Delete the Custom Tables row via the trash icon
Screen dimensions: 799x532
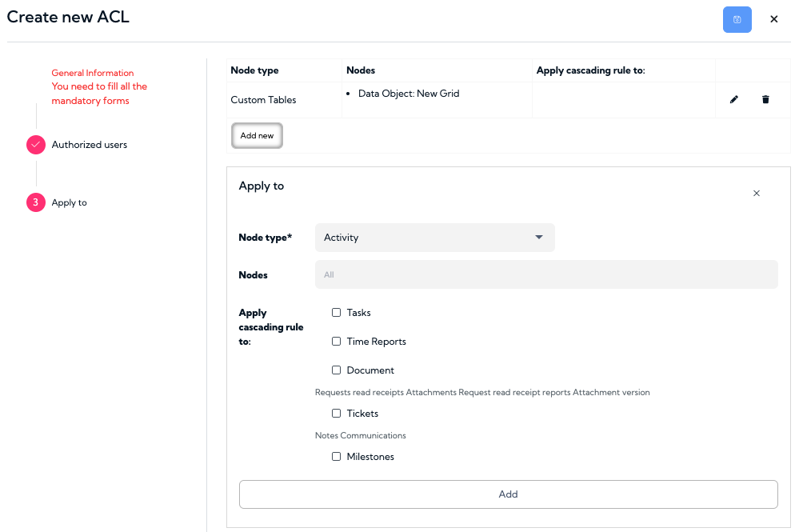click(765, 99)
